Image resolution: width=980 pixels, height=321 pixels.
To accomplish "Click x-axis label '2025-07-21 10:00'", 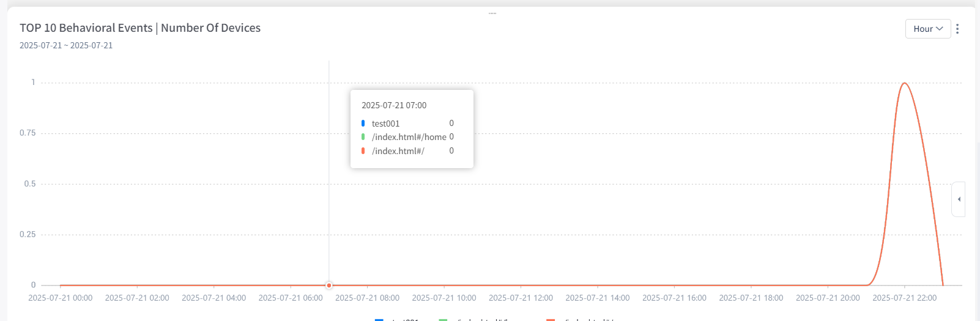I will [x=444, y=298].
